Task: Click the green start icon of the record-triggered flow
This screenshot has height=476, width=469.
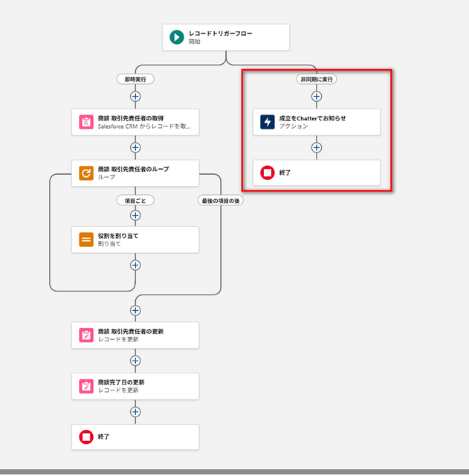Action: click(176, 37)
